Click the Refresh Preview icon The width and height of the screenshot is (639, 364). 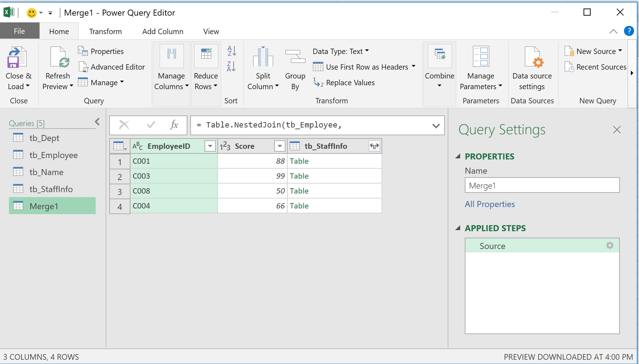click(59, 58)
